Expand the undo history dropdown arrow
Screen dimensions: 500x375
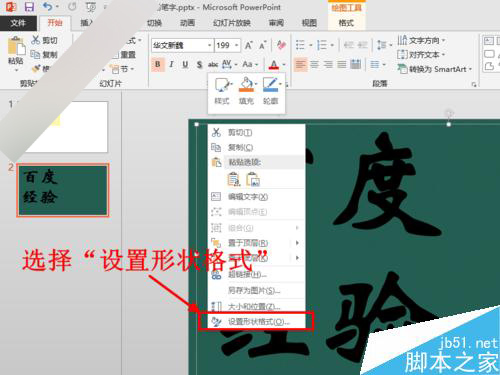[57, 7]
